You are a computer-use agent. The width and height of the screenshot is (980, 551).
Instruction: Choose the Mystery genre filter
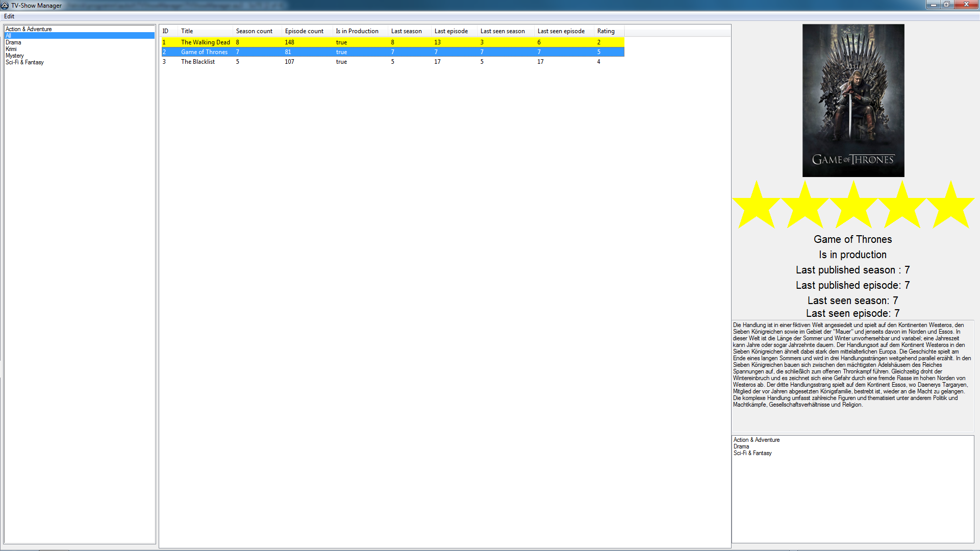(15, 56)
